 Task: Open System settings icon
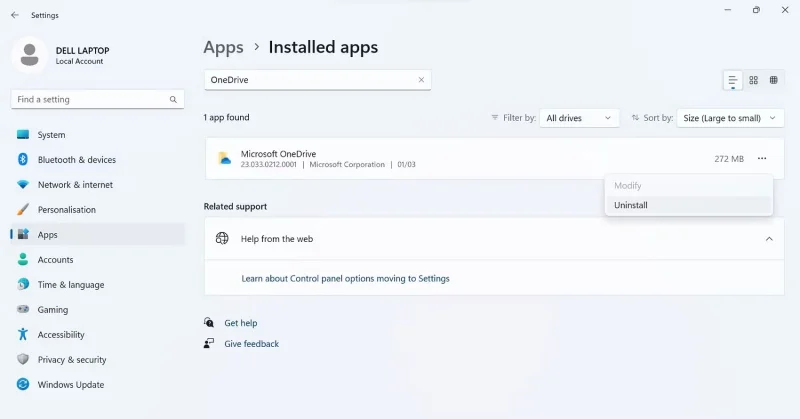(23, 135)
